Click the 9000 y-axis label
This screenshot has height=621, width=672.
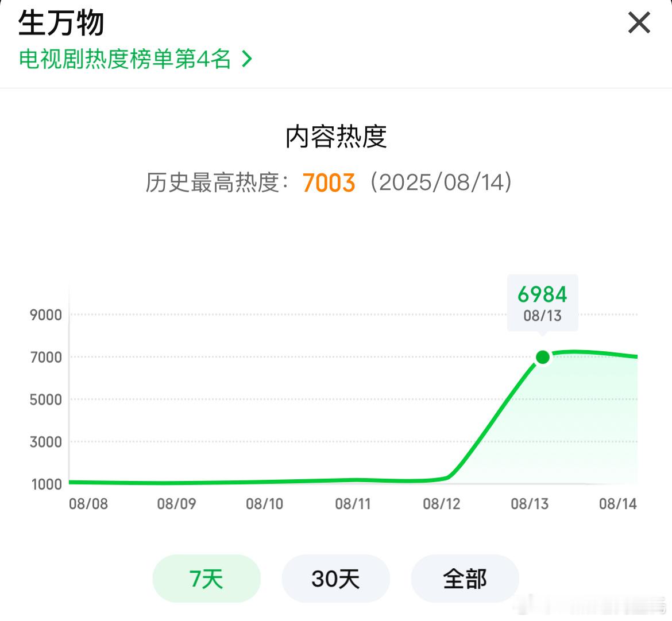(x=46, y=315)
